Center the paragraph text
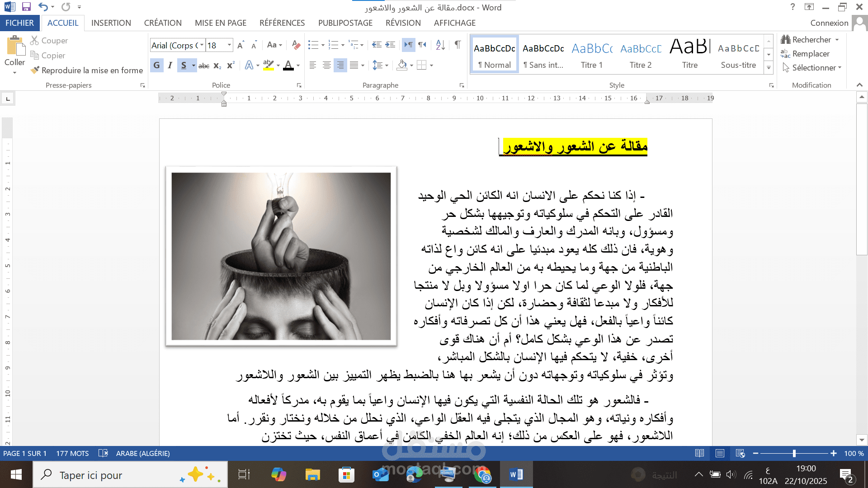This screenshot has height=488, width=868. tap(326, 66)
